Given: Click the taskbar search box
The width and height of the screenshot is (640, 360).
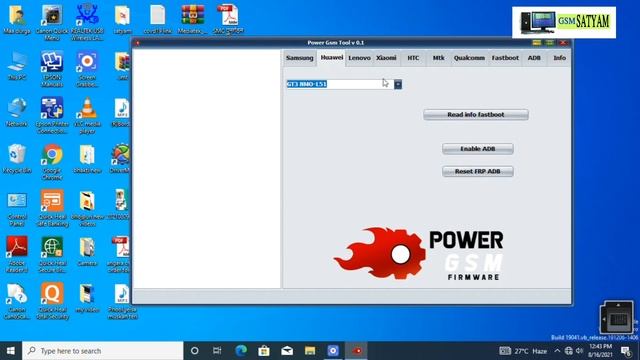Looking at the screenshot, I should tap(102, 351).
